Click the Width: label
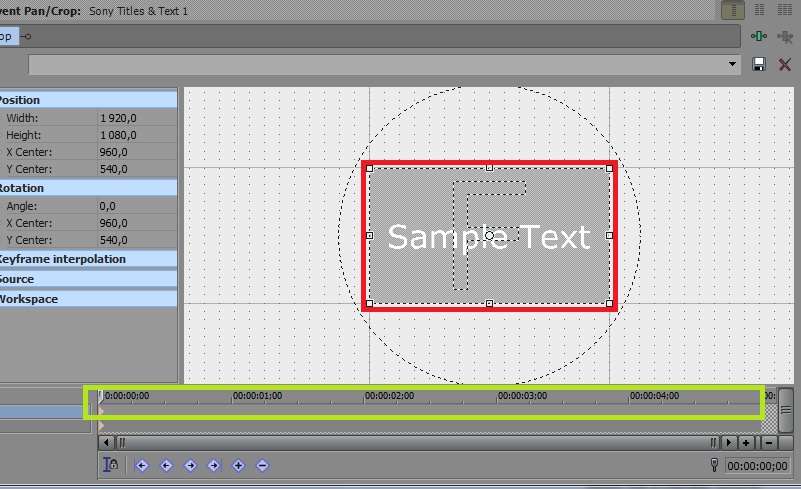Screen dimensions: 801x489 tap(22, 118)
